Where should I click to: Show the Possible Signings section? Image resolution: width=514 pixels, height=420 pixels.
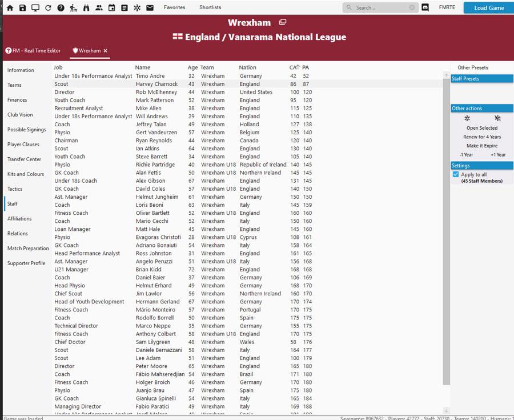[26, 130]
